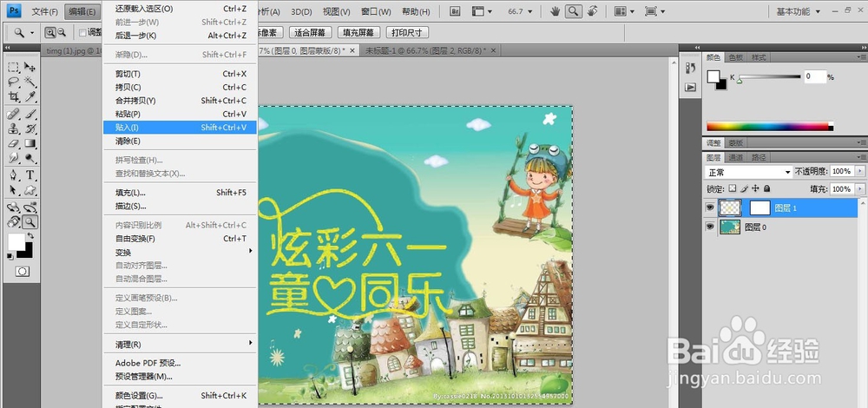
Task: Toggle lock all
Action: click(x=766, y=188)
